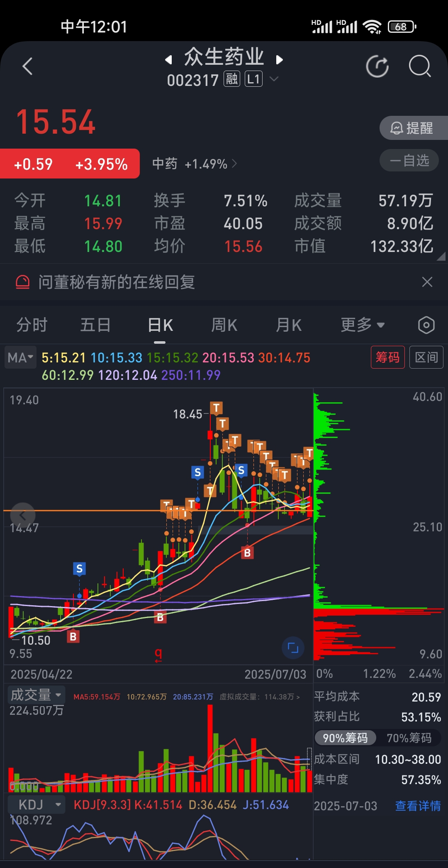Open 问董秘 new reply notification
Screen dimensions: 448x868
(117, 282)
